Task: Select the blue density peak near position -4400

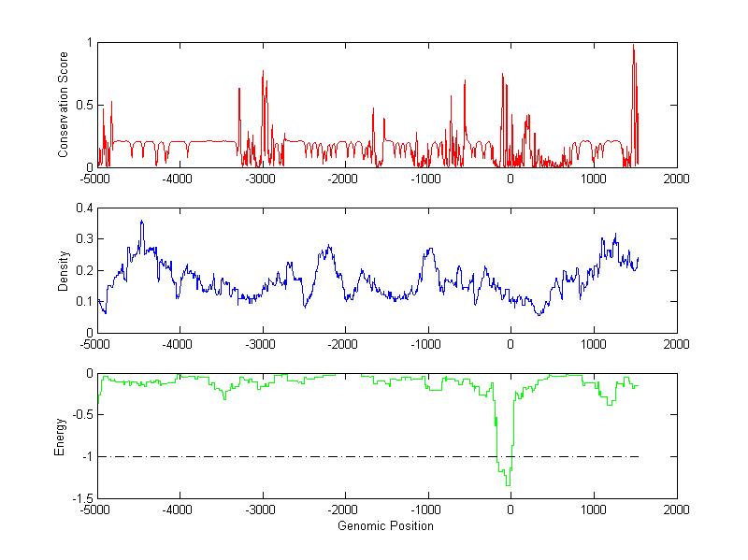Action: click(141, 223)
